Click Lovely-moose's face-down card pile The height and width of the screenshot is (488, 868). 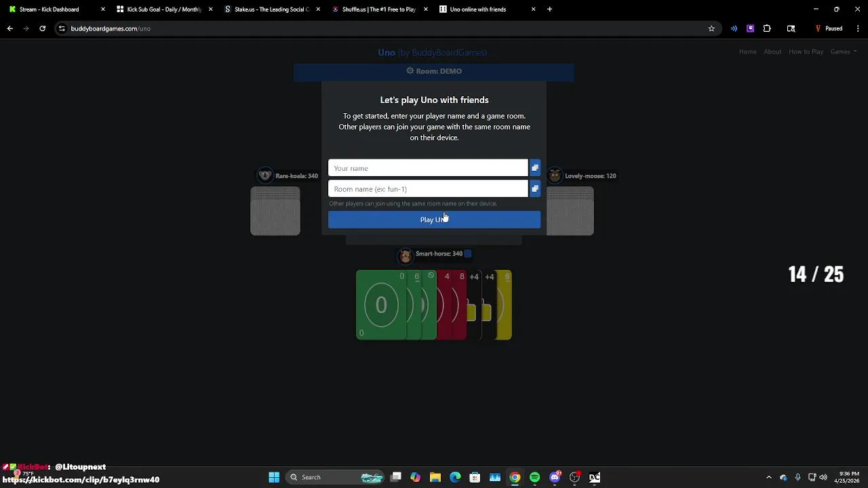[570, 211]
